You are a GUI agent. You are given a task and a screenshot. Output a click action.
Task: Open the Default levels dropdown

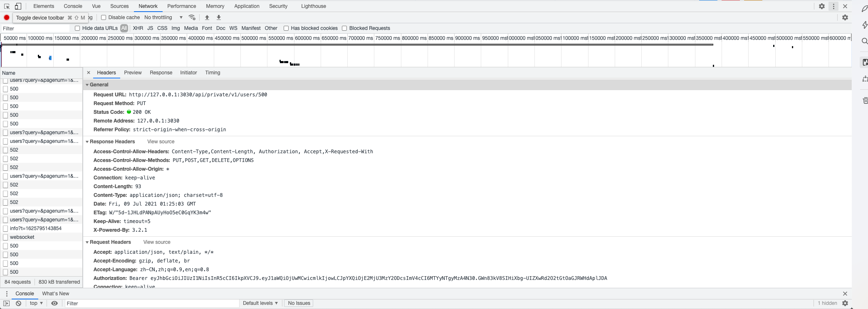(x=260, y=304)
